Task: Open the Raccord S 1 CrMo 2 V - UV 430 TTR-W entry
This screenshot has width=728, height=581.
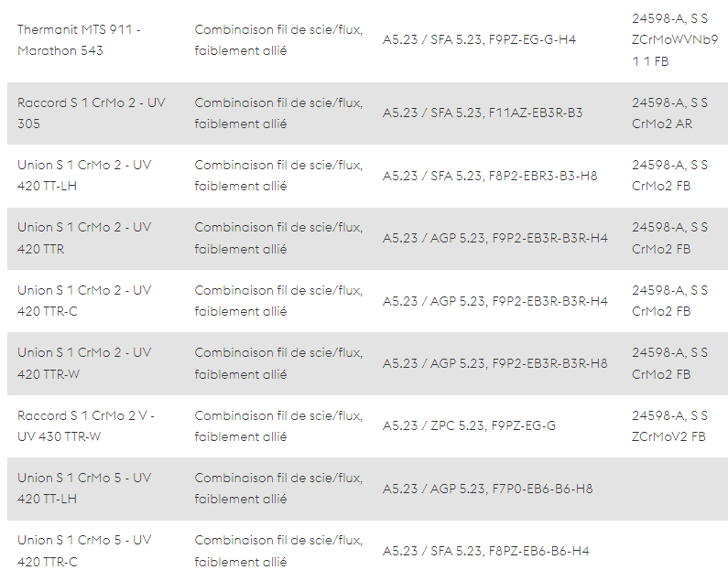Action: coord(86,426)
